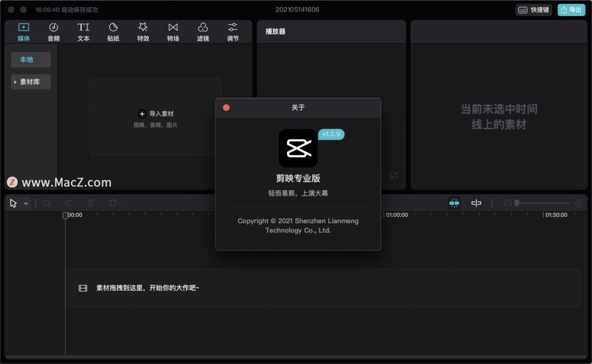Screen dimensions: 592x364
Task: Open the 特效 effects tab
Action: point(143,32)
